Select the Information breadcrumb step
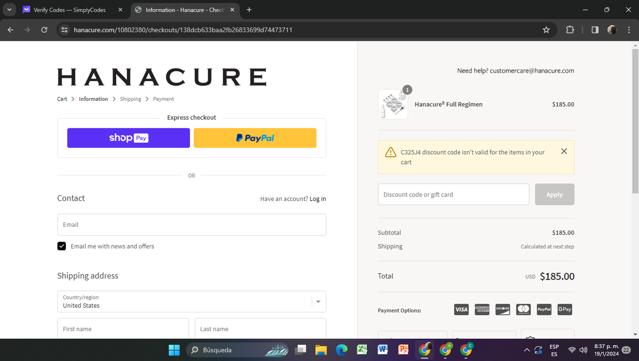Screen dimensions: 639x361 [93, 99]
